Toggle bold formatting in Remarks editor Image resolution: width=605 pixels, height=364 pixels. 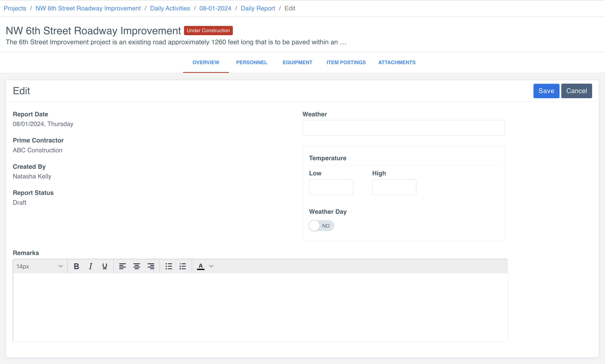click(x=76, y=266)
